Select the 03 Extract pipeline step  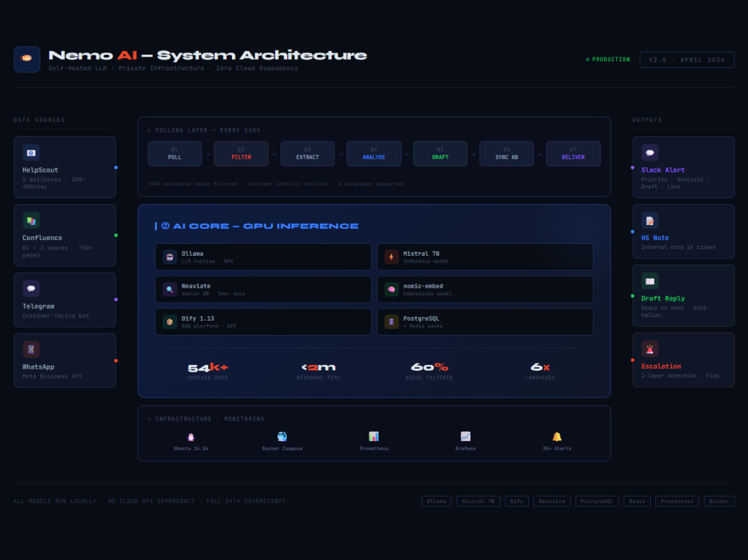point(307,153)
